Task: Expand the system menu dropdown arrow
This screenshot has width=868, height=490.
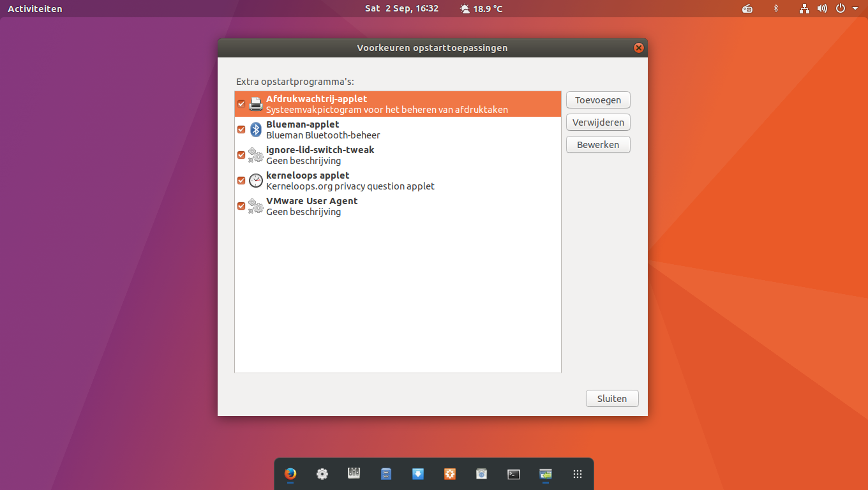Action: click(855, 9)
